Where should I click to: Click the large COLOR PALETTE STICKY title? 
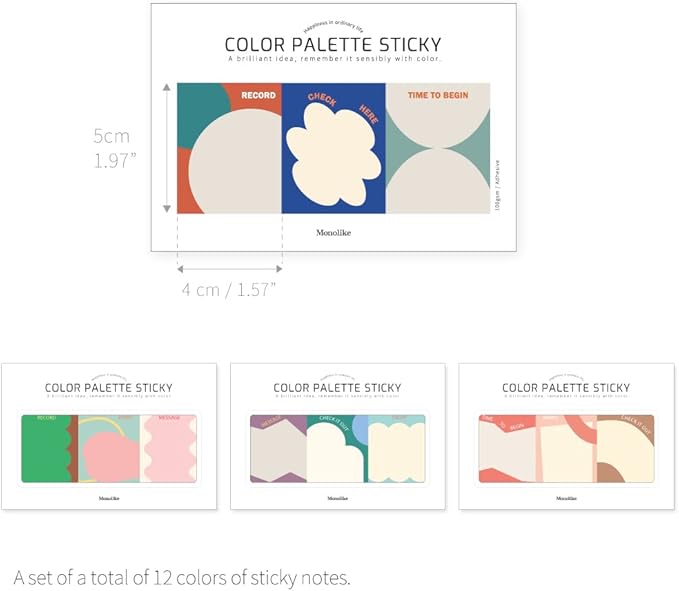tap(333, 45)
